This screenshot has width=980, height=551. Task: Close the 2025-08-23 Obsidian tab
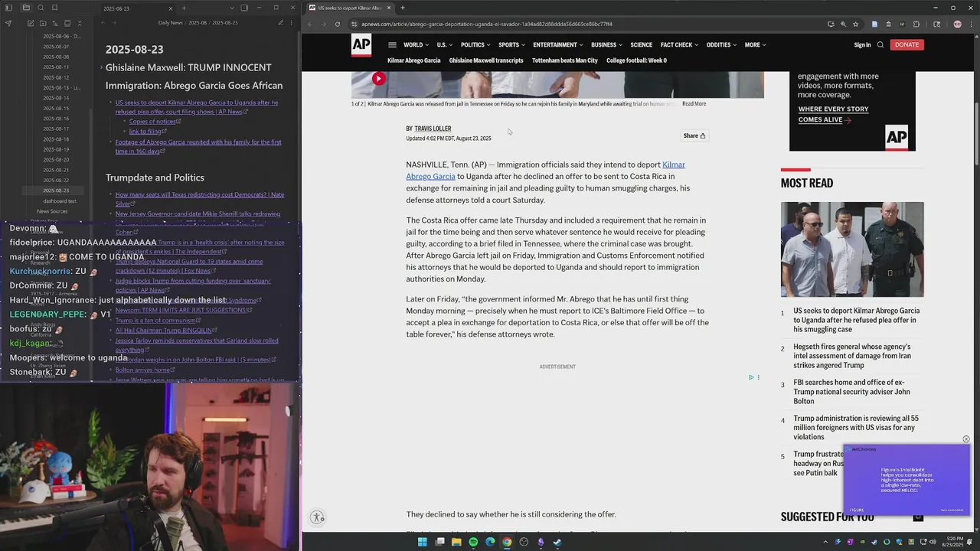[x=171, y=8]
